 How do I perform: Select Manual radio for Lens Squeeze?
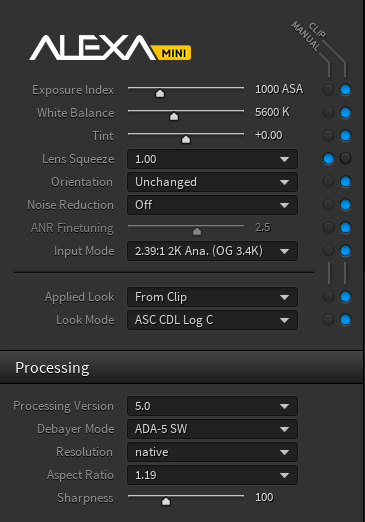[x=328, y=158]
